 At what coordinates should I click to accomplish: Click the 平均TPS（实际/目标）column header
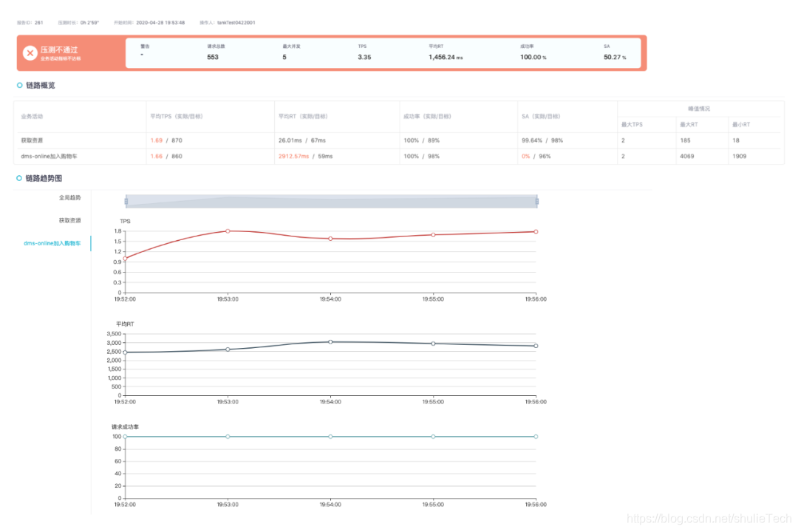click(177, 117)
